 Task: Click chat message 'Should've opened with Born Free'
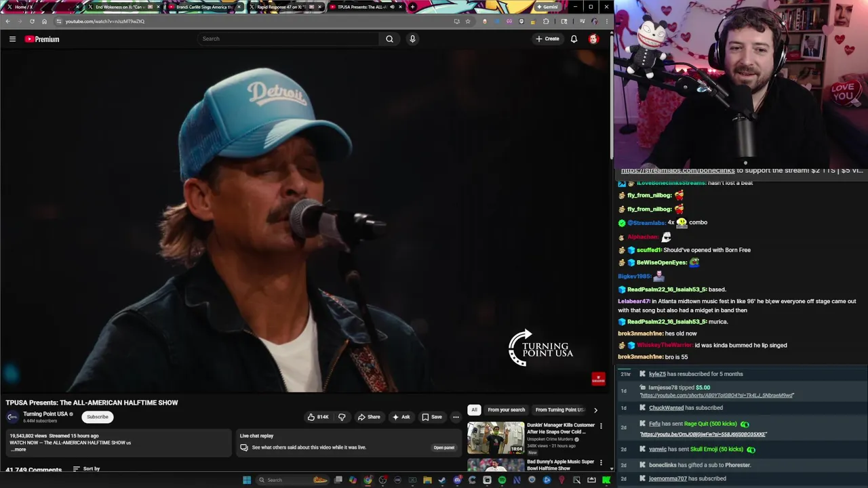point(707,250)
